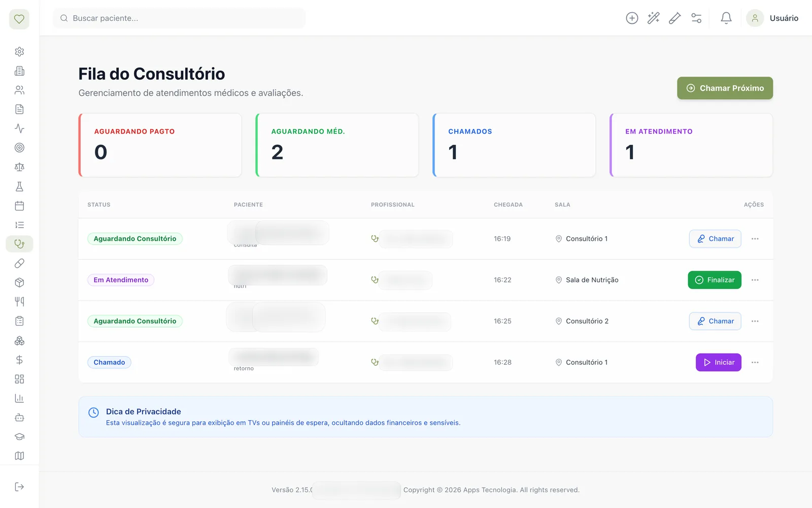This screenshot has width=812, height=508.
Task: Open the fork and knife icon in sidebar
Action: point(19,302)
